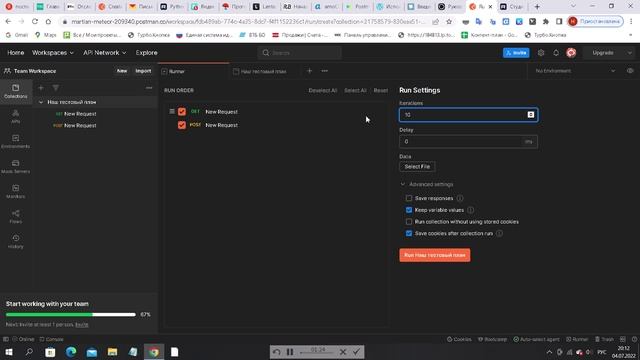Uncheck POST New Request in run order
Screen dimensions: 640x360
click(182, 125)
